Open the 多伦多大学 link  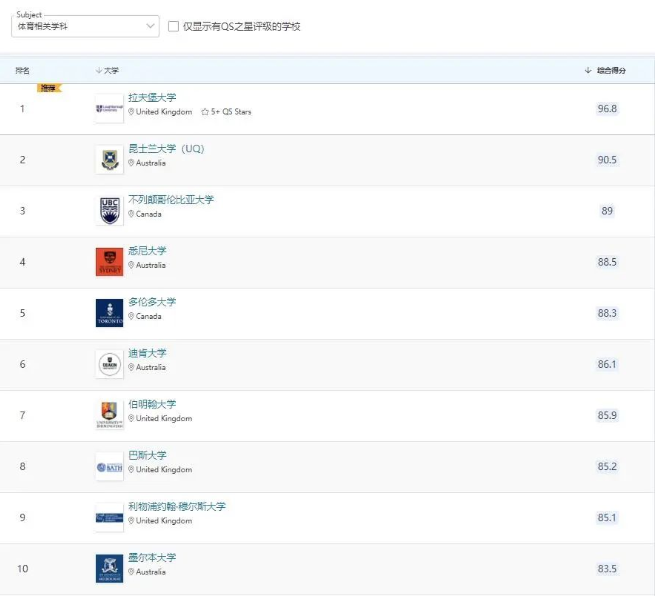coord(152,302)
